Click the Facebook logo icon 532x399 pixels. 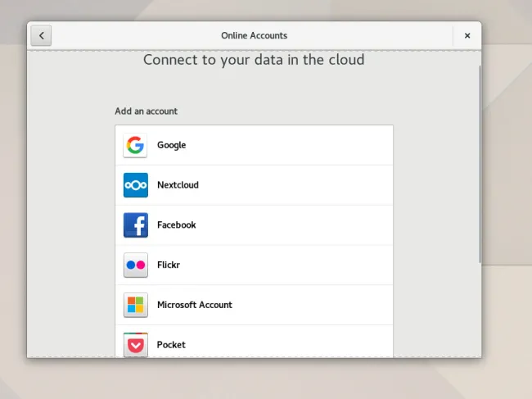click(135, 225)
